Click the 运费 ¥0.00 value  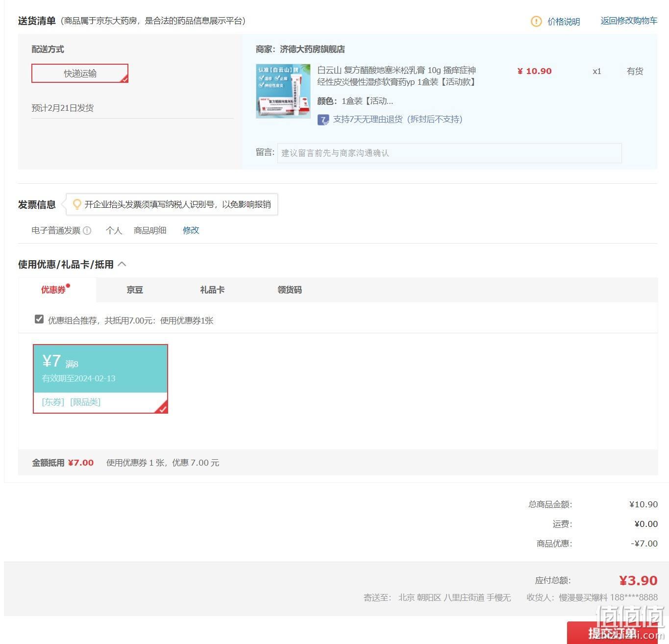click(x=646, y=524)
